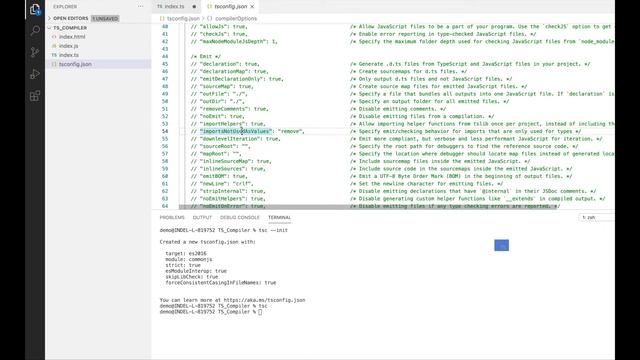Click compilerOptions in the breadcrumb

click(x=236, y=18)
